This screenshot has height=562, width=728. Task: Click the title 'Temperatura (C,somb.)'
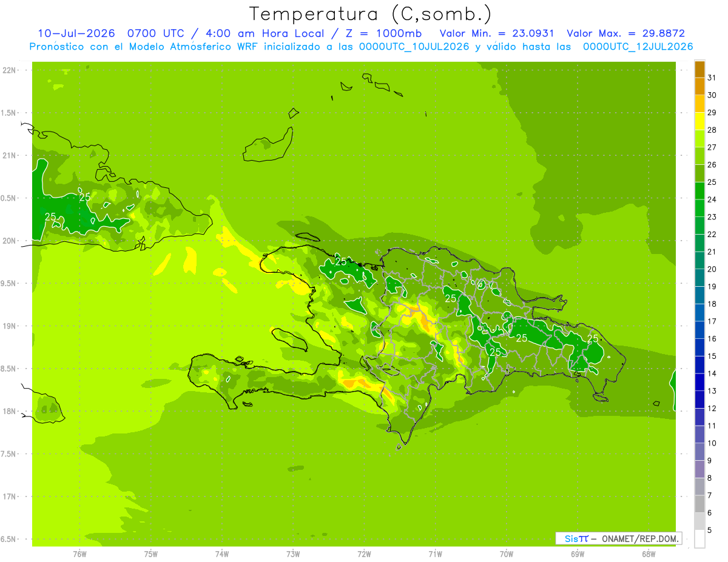pyautogui.click(x=370, y=15)
